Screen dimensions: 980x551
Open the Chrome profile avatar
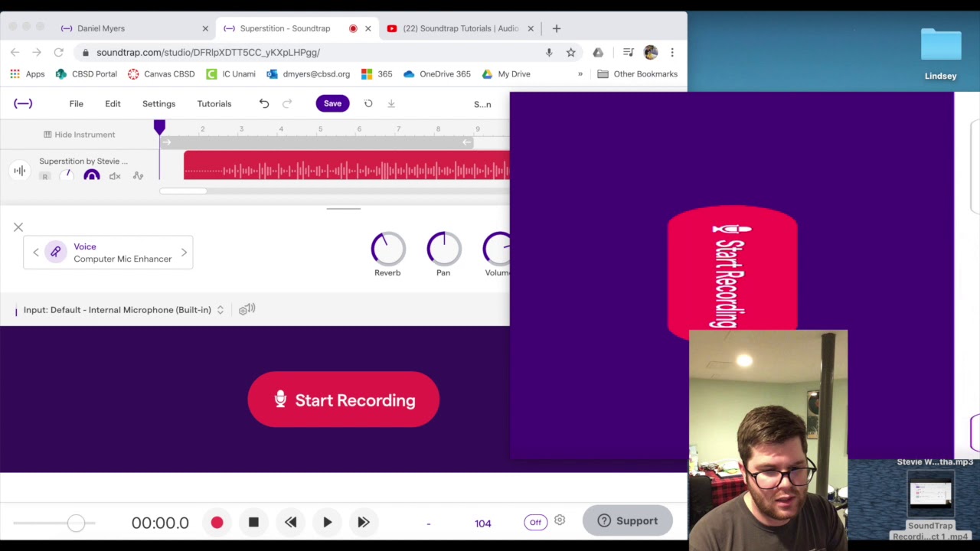click(x=651, y=52)
